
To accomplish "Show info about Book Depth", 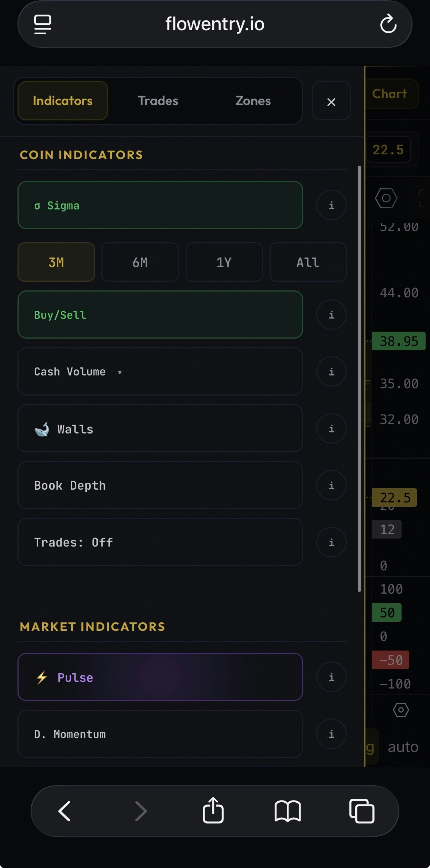I will point(331,486).
